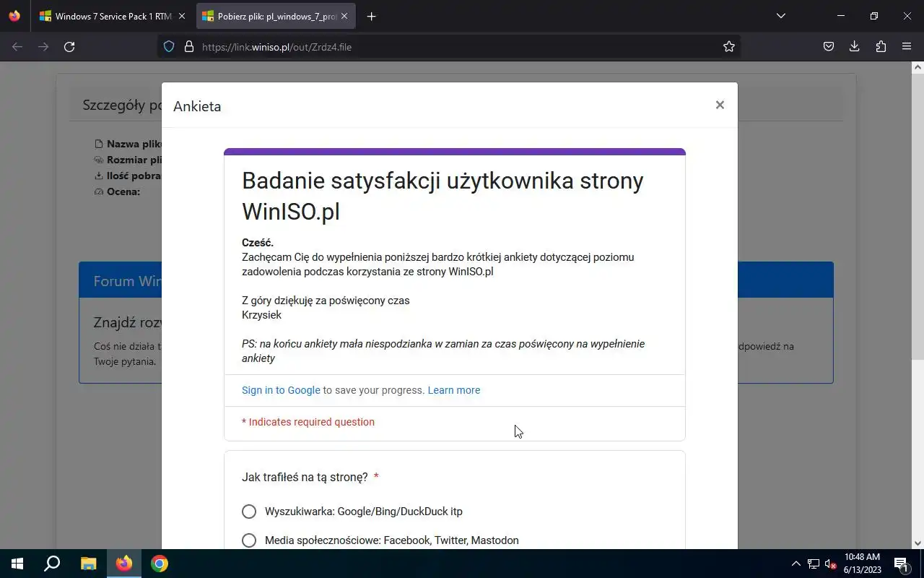Viewport: 924px width, 578px height.
Task: Click scrollbar down arrow
Action: tap(918, 543)
